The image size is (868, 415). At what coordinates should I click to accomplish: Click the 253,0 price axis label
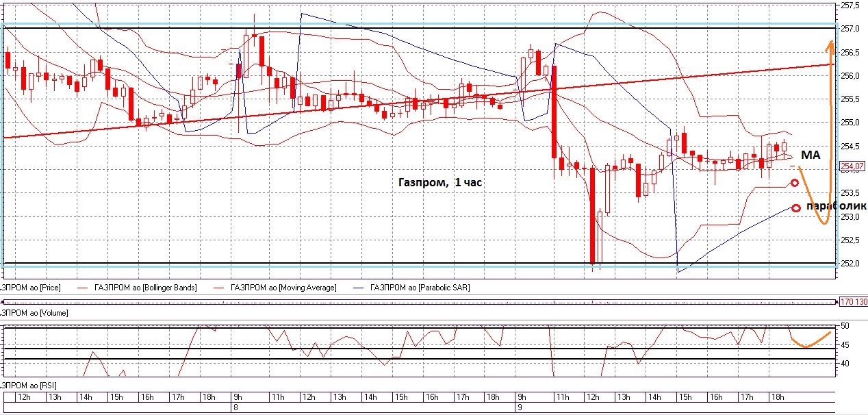pos(850,217)
